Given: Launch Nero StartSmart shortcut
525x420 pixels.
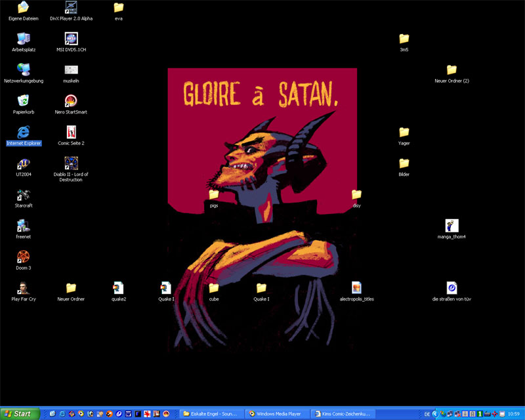Looking at the screenshot, I should tap(71, 100).
